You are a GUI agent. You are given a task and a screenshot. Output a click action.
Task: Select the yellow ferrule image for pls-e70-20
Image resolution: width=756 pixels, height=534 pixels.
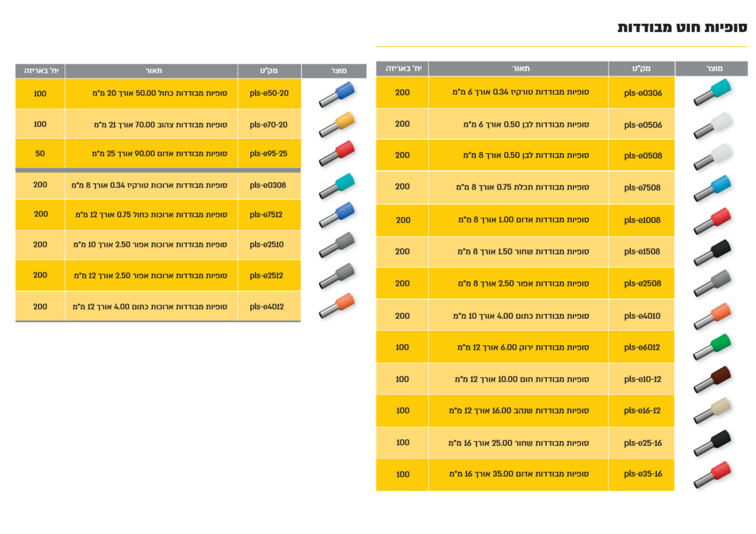(x=337, y=124)
